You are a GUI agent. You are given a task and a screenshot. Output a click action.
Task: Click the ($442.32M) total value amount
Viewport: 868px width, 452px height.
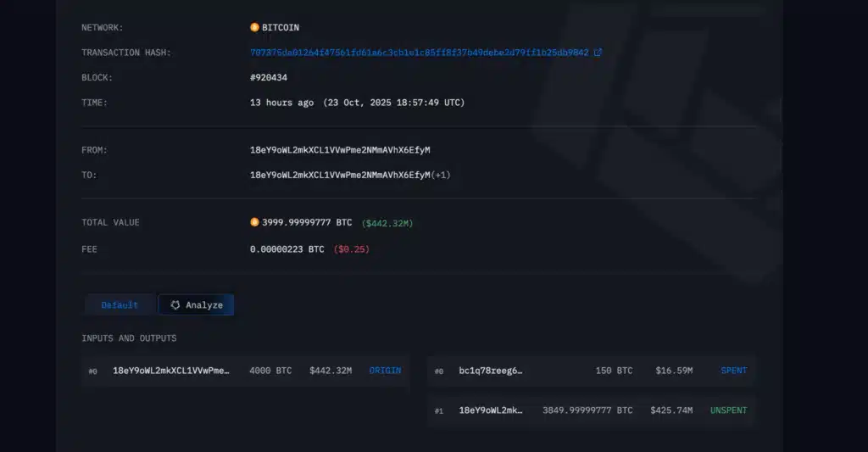(387, 223)
